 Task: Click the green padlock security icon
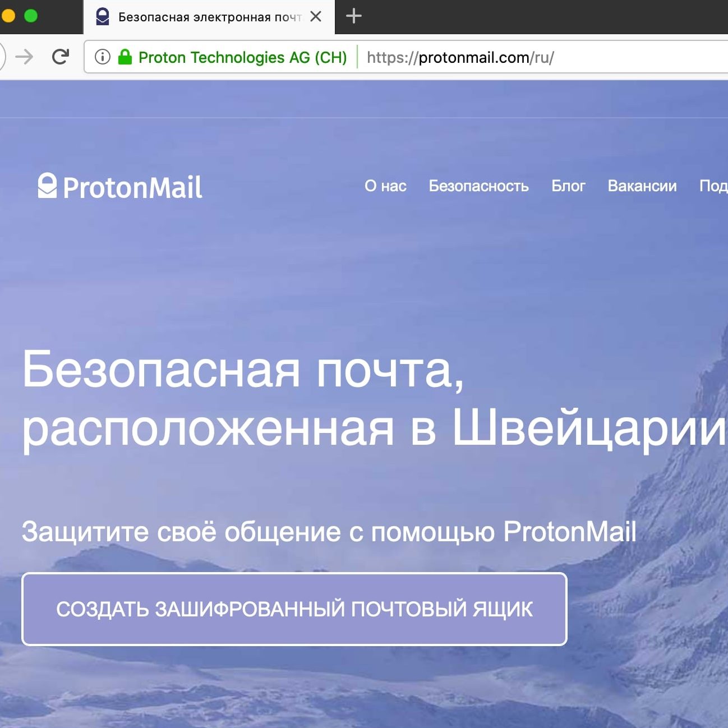[x=125, y=57]
